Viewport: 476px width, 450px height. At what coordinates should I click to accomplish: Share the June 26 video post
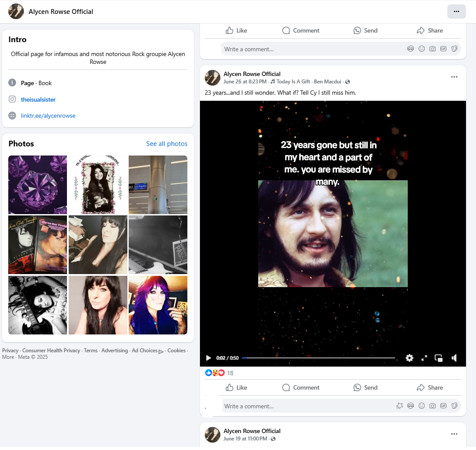[x=429, y=387]
